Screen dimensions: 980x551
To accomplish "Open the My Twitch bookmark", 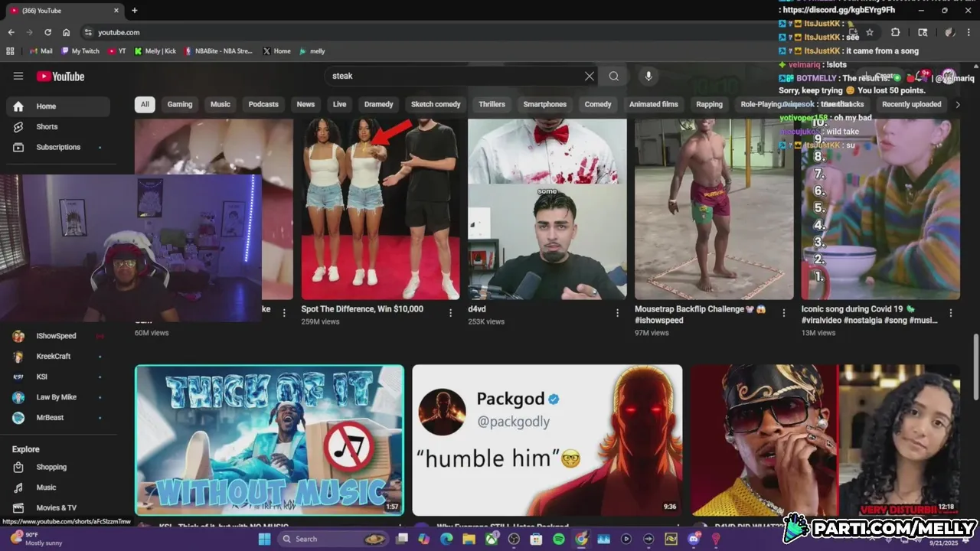I will coord(80,51).
